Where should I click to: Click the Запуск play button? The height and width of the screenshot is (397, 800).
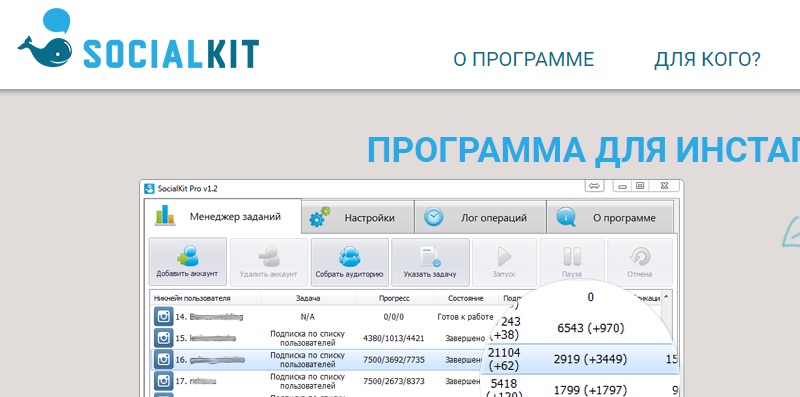click(x=504, y=262)
